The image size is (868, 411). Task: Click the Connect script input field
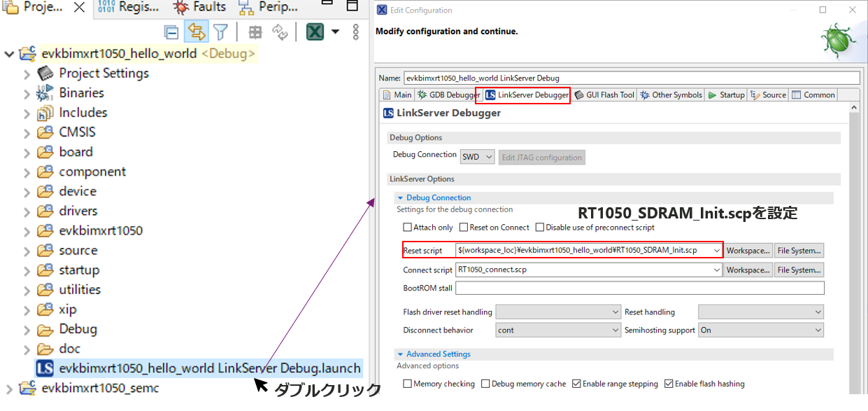[x=589, y=270]
